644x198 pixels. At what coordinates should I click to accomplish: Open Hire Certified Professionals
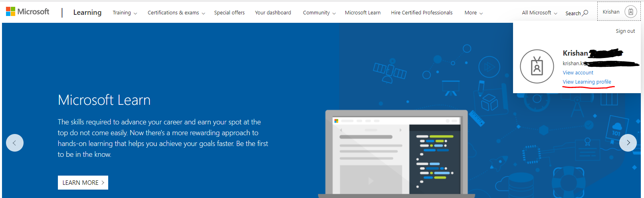422,13
